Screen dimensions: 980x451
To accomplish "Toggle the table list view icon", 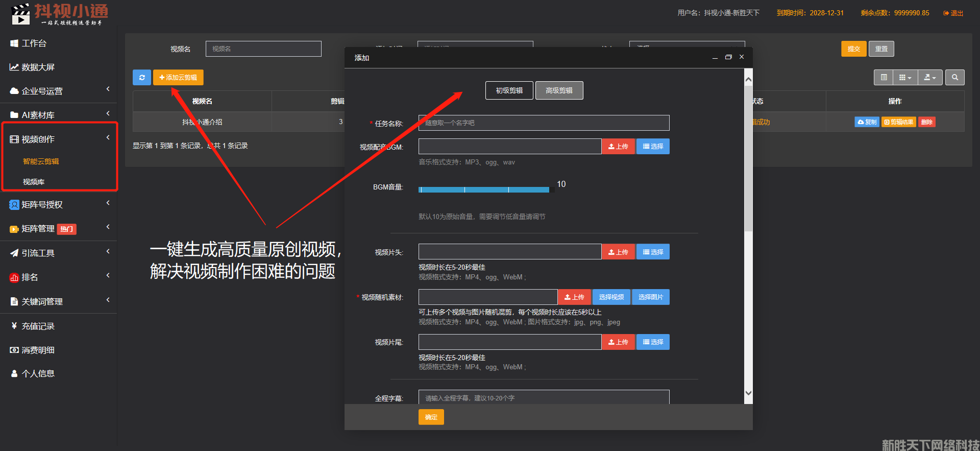I will 884,78.
